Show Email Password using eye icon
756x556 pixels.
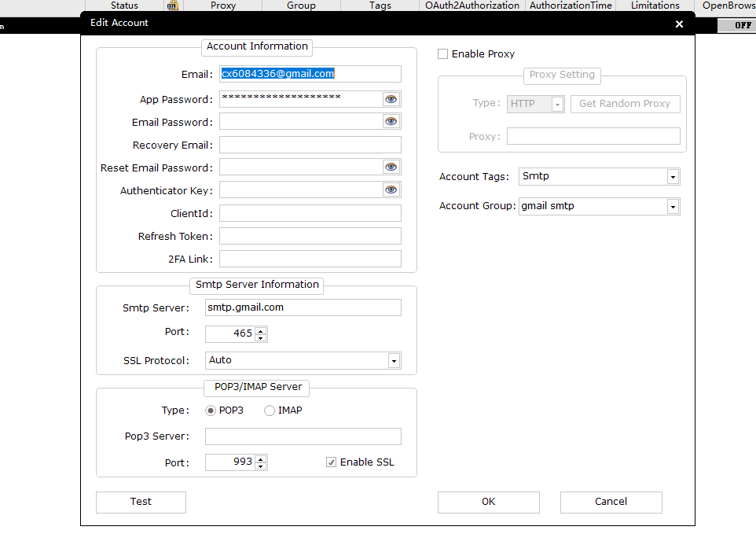point(391,122)
